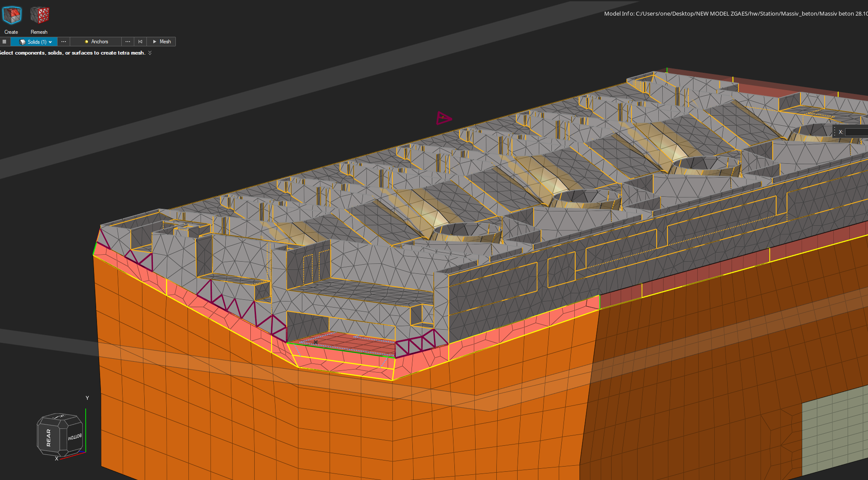
Task: Click top face of the view cube
Action: (59, 417)
